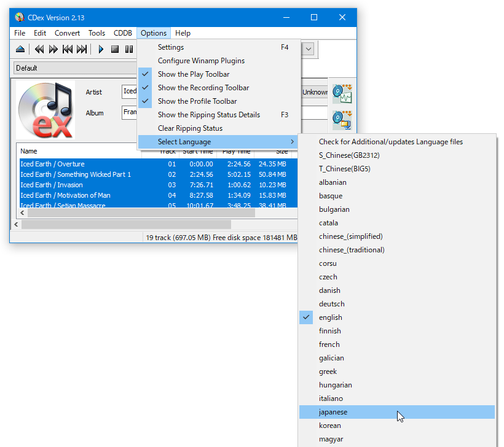Select finnish language
Viewport: 504px width, 447px height.
click(397, 331)
